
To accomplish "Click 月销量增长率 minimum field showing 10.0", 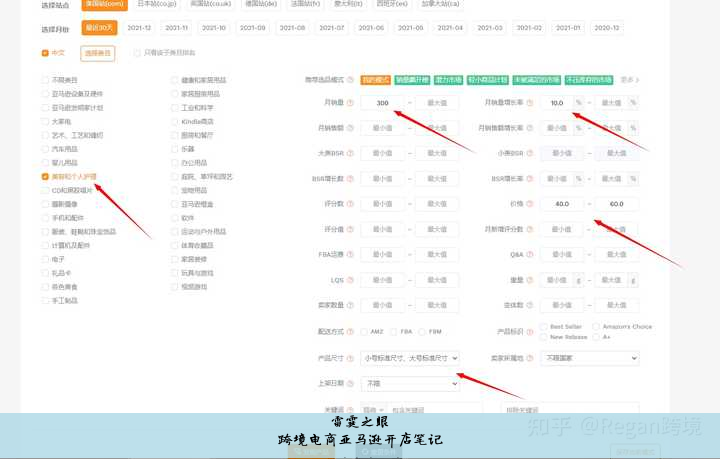I will click(x=557, y=103).
